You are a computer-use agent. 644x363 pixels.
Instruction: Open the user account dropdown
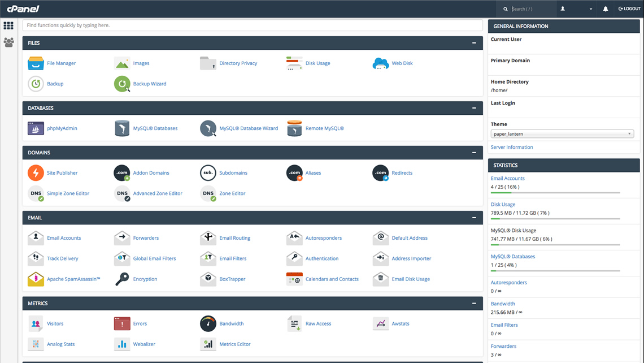pyautogui.click(x=577, y=8)
